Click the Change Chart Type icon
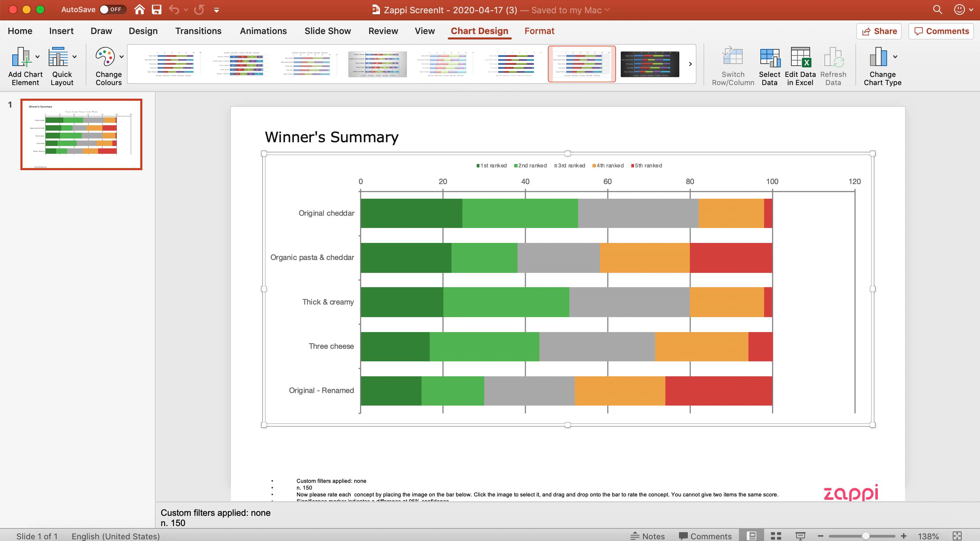The height and width of the screenshot is (541, 980). (x=878, y=58)
